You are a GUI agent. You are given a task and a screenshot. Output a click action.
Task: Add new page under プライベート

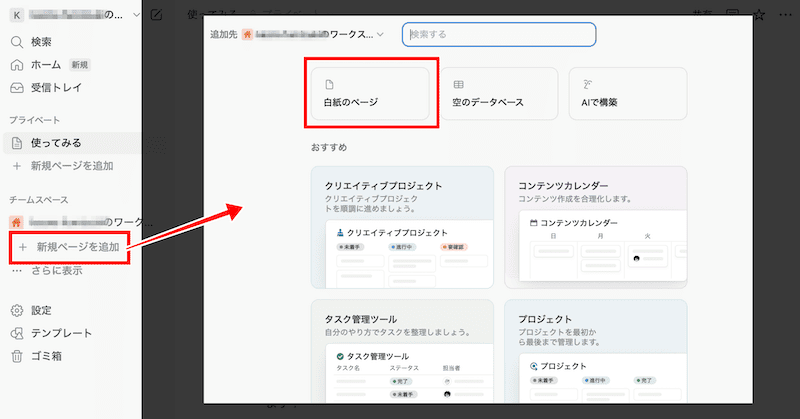pos(70,165)
